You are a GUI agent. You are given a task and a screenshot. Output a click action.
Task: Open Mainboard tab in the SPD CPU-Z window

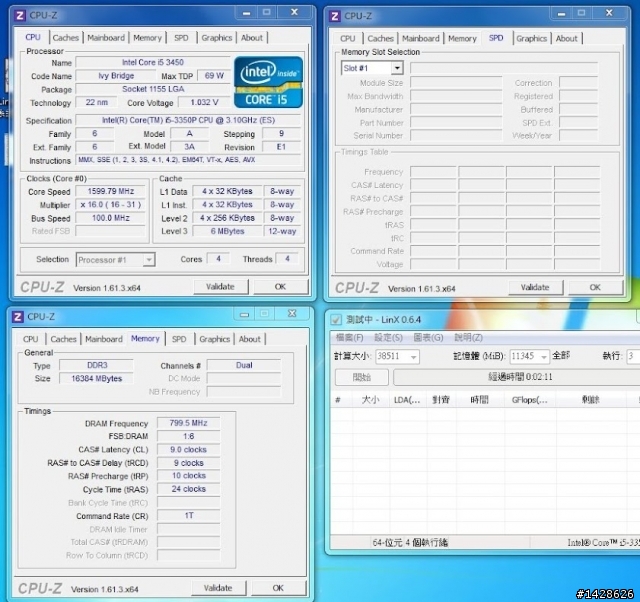(421, 39)
